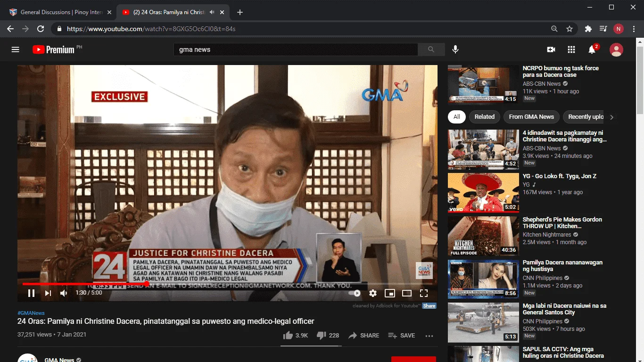Share this video
The width and height of the screenshot is (644, 362).
point(363,336)
